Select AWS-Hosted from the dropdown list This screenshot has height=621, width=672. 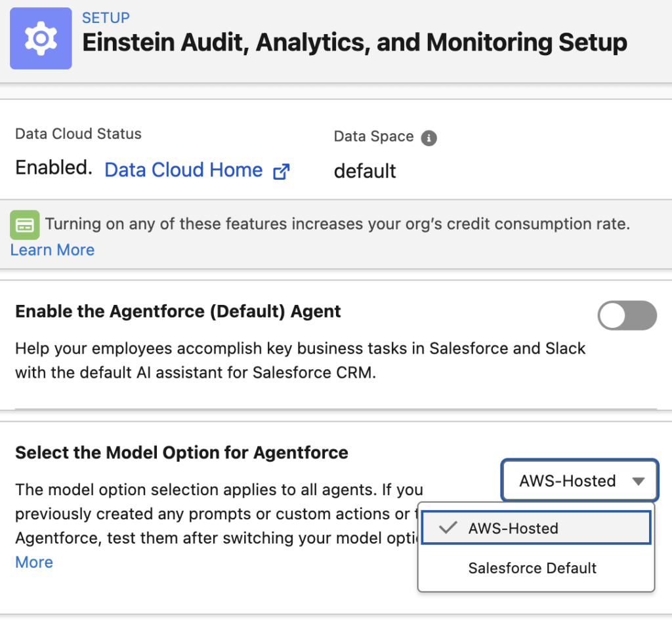[x=536, y=528]
